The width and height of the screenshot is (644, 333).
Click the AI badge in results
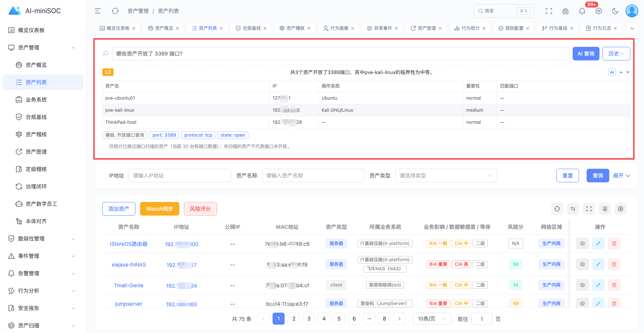coord(612,72)
